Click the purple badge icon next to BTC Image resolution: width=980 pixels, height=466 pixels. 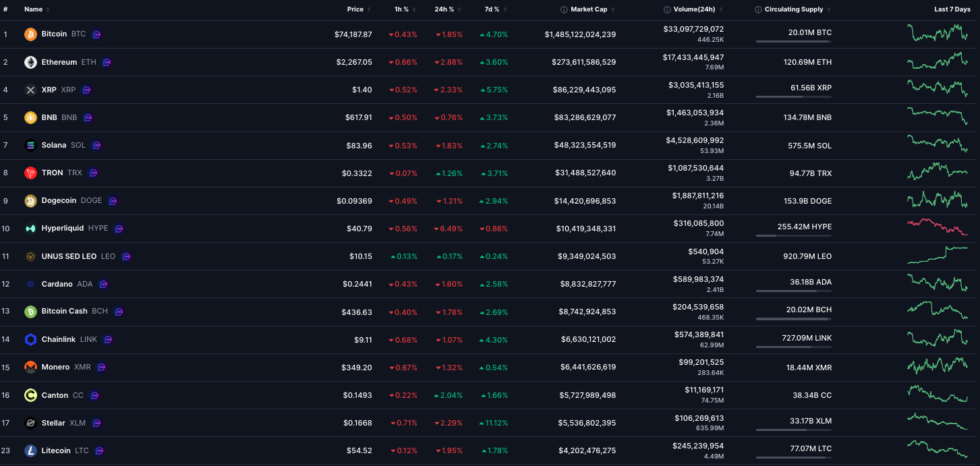tap(97, 34)
